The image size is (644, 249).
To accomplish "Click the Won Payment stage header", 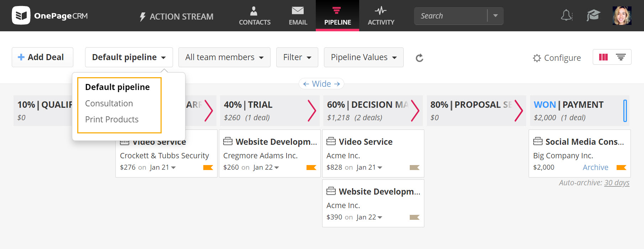I will pyautogui.click(x=580, y=111).
